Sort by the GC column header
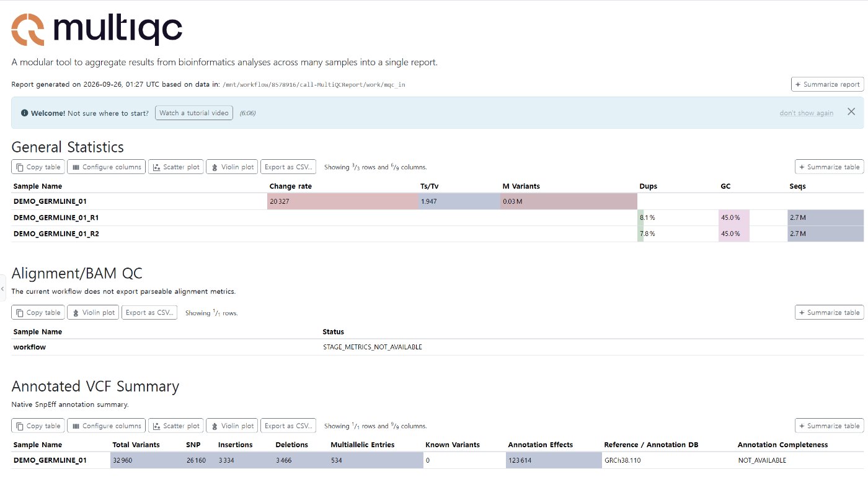 tap(725, 186)
